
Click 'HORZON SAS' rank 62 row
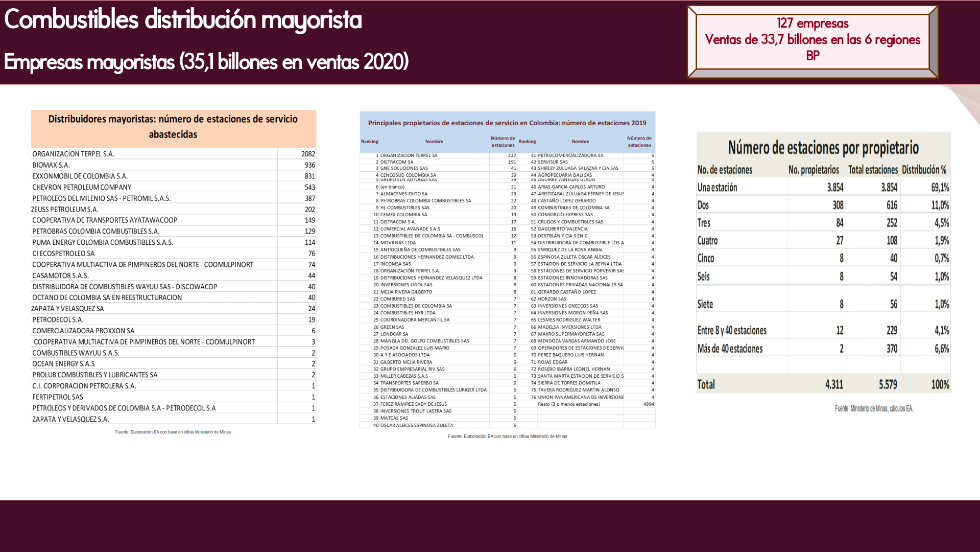[586, 299]
